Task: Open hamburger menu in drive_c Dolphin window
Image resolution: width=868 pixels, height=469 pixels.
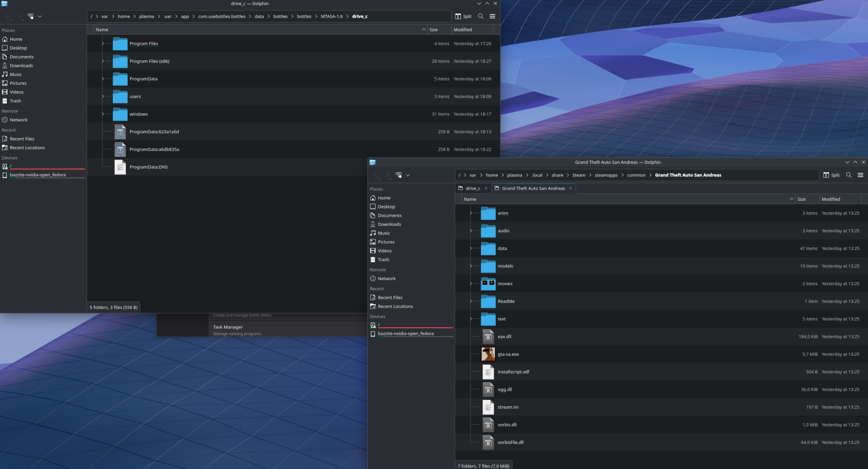Action: (x=492, y=16)
